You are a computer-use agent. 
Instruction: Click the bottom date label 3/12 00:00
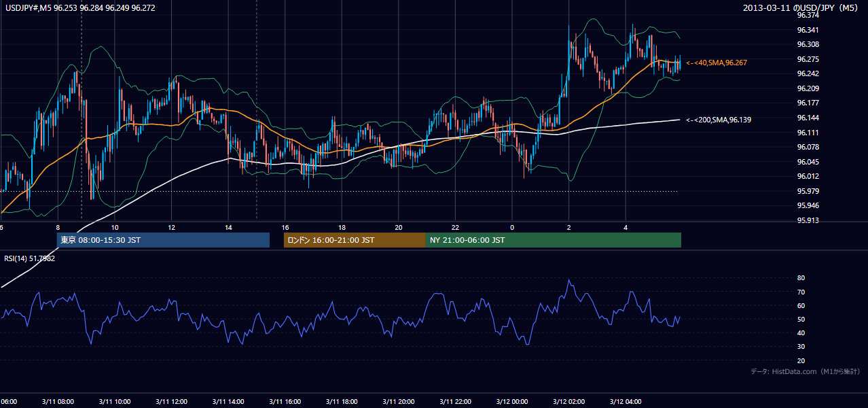tap(512, 401)
